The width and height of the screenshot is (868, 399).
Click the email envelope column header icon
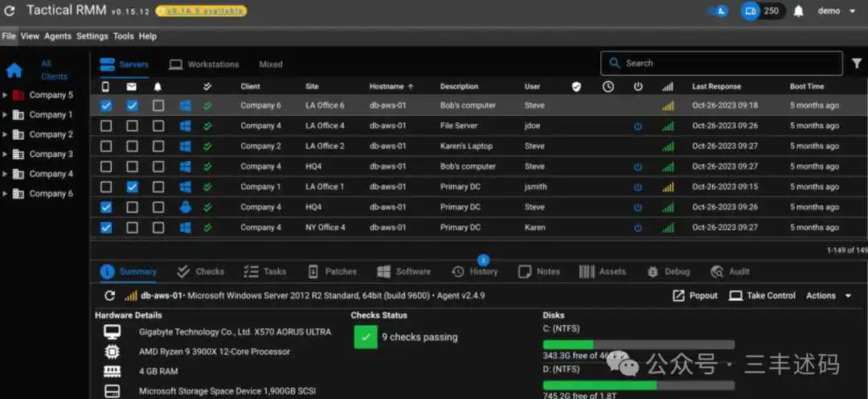click(132, 86)
